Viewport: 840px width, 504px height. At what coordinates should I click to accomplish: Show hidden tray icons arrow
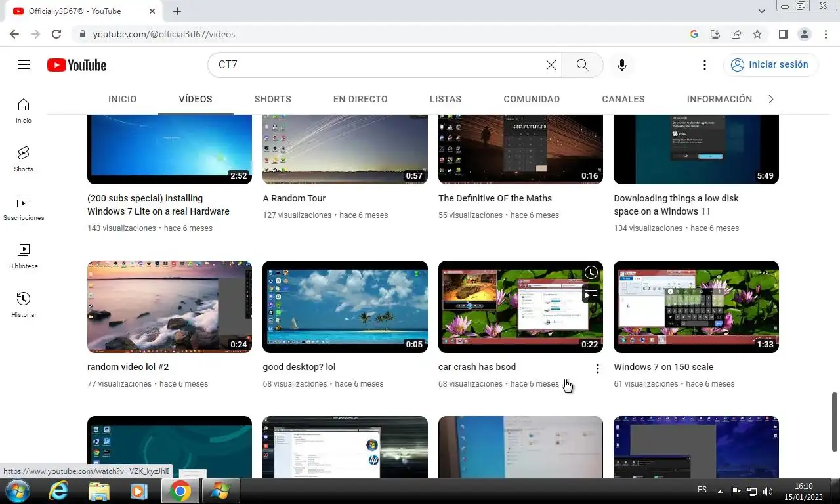tap(721, 491)
